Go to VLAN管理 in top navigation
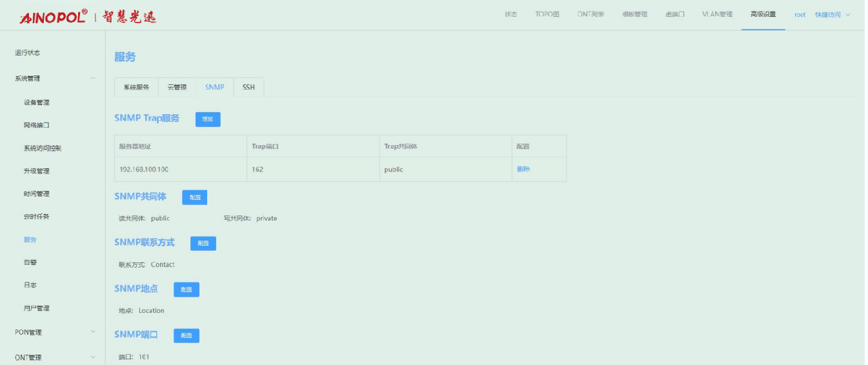The width and height of the screenshot is (868, 365). (717, 15)
